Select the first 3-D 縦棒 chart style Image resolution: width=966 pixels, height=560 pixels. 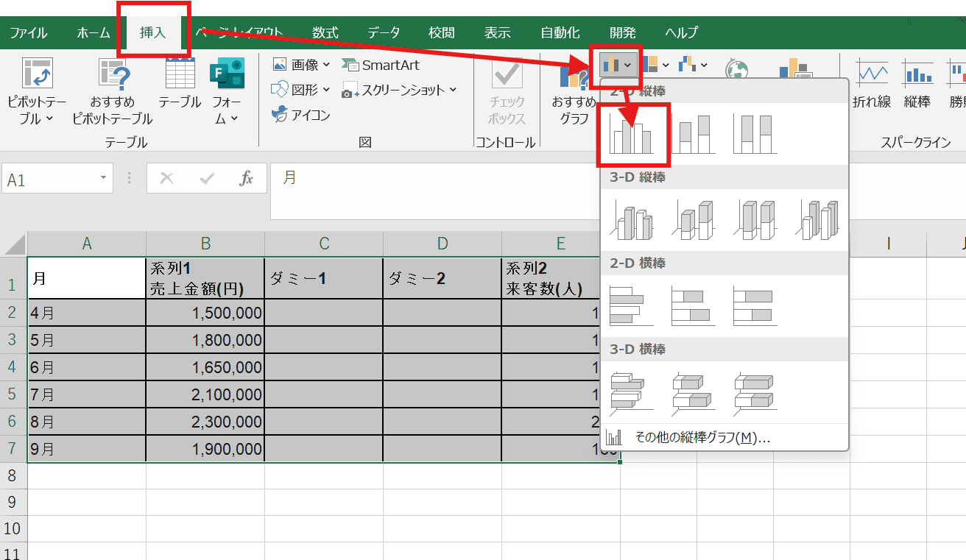[632, 219]
